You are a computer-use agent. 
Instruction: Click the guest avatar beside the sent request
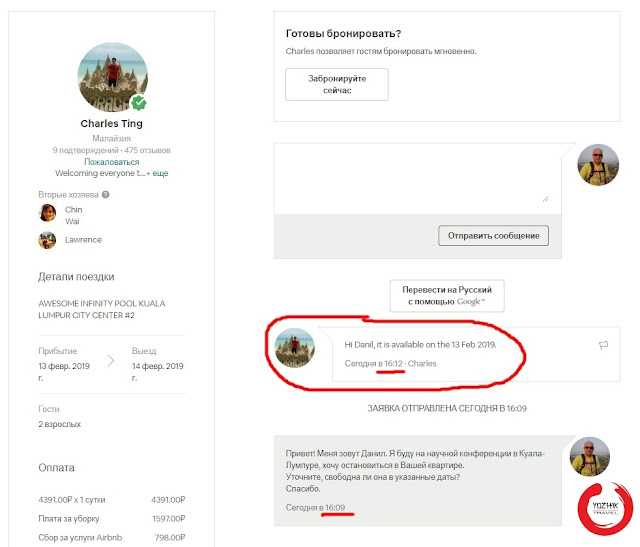(591, 456)
